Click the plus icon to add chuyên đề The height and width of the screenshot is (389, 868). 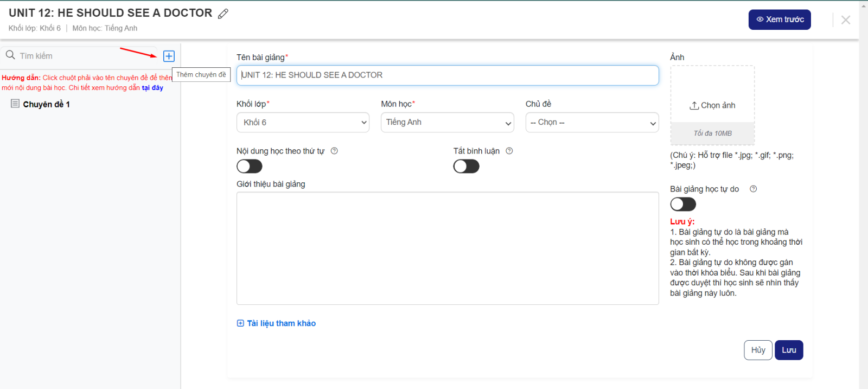coord(169,56)
